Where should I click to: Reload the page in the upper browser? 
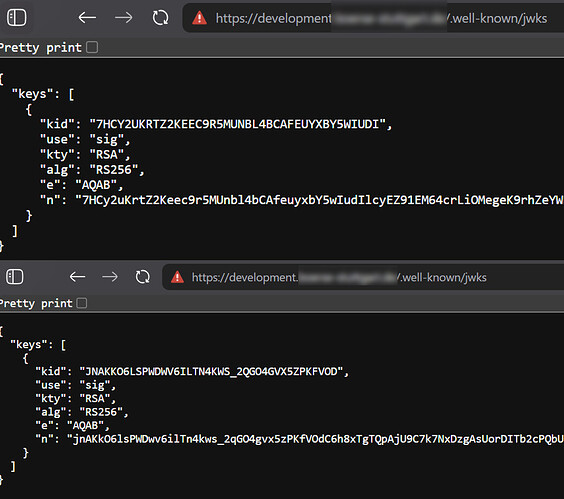[x=160, y=17]
